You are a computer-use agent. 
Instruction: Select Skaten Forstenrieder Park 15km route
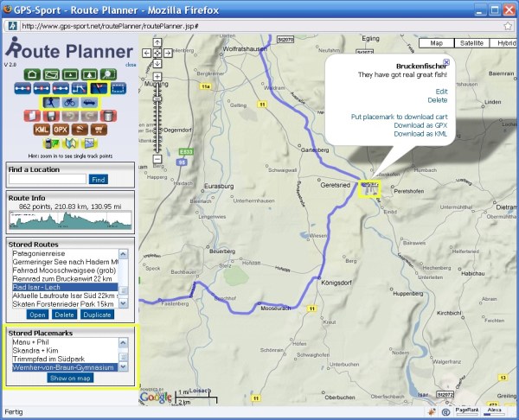coord(65,304)
